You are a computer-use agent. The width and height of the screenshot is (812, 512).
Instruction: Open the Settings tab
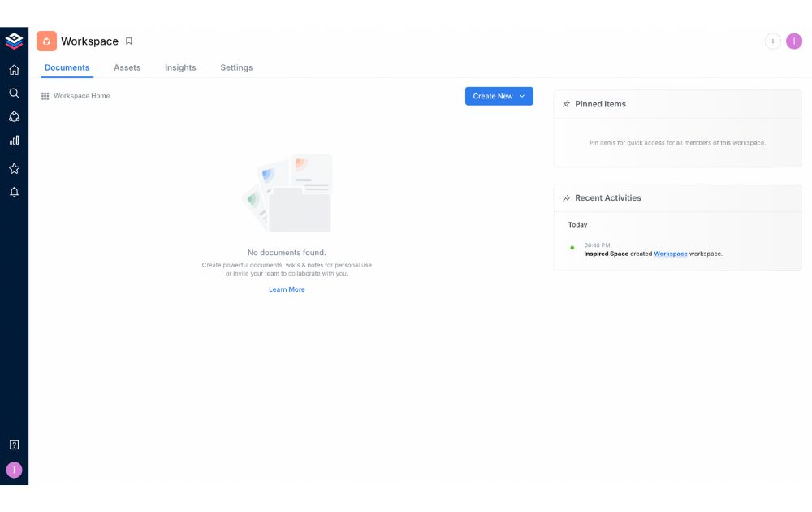point(236,67)
